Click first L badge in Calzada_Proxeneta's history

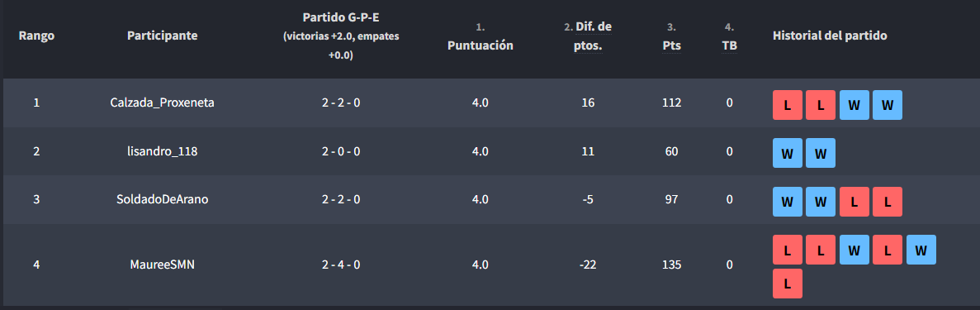[788, 105]
